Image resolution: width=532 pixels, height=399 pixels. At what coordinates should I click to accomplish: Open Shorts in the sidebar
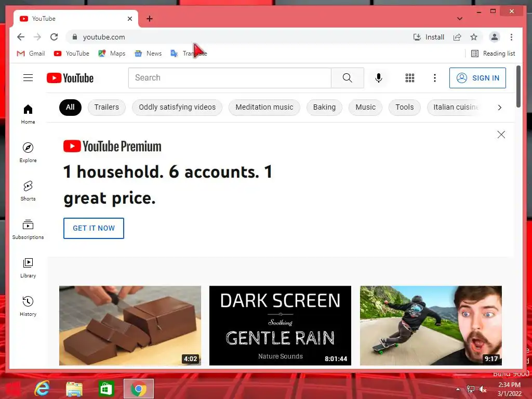pyautogui.click(x=28, y=191)
